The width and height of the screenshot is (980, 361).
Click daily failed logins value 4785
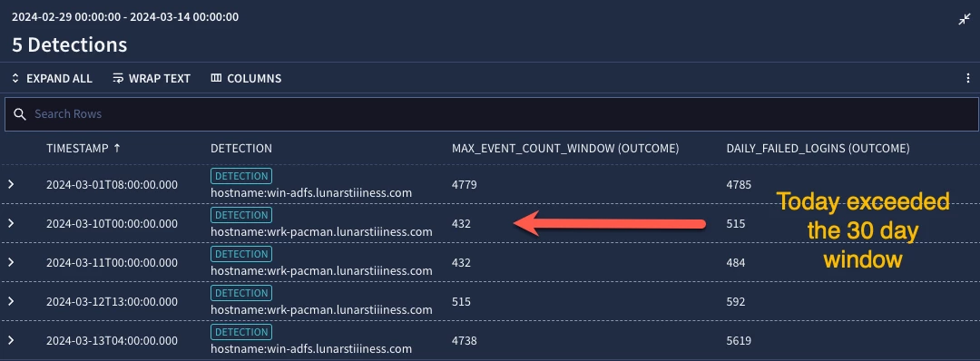[x=739, y=185]
